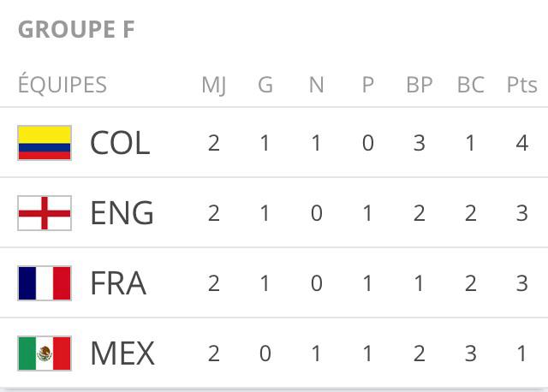Click the N draws column header
The height and width of the screenshot is (392, 548).
[x=317, y=85]
